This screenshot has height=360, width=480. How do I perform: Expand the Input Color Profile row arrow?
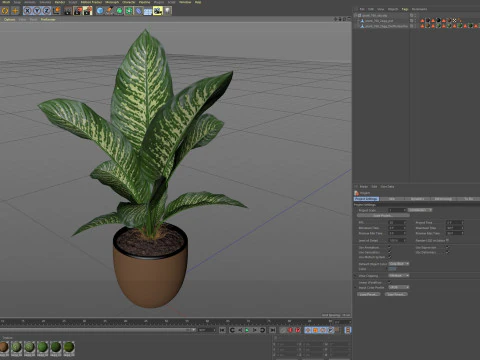[x=355, y=287]
